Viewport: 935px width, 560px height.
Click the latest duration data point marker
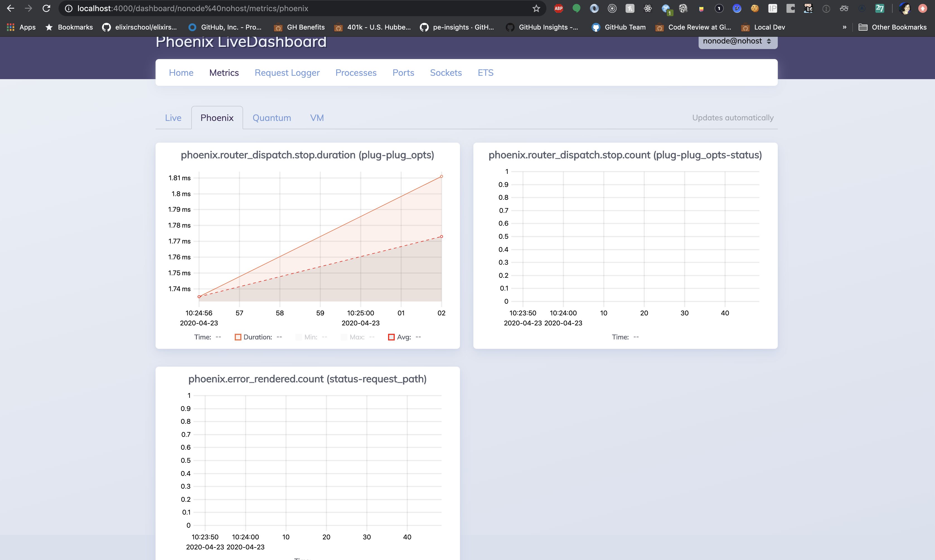441,177
